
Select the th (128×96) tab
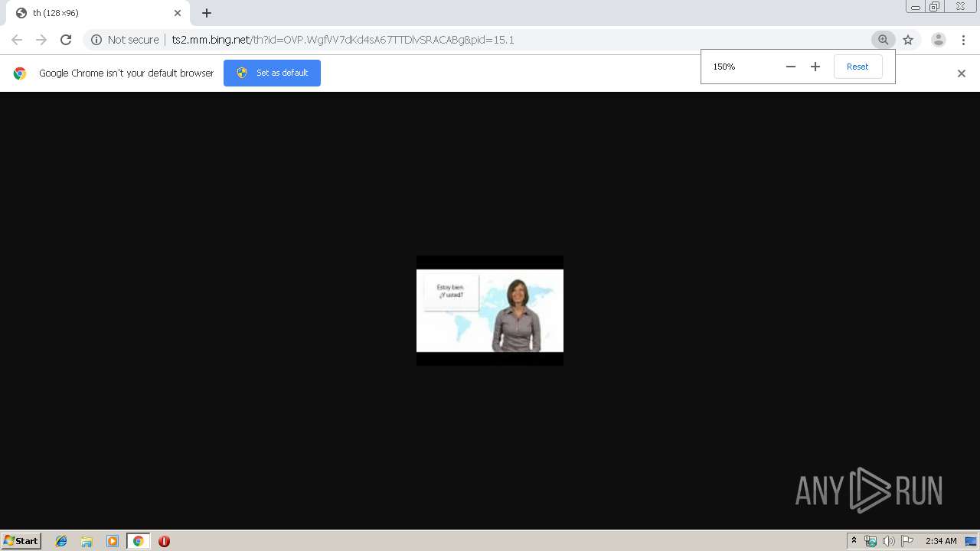(x=100, y=13)
